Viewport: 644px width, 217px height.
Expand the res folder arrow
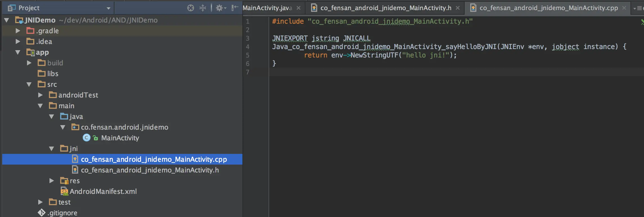(x=51, y=181)
